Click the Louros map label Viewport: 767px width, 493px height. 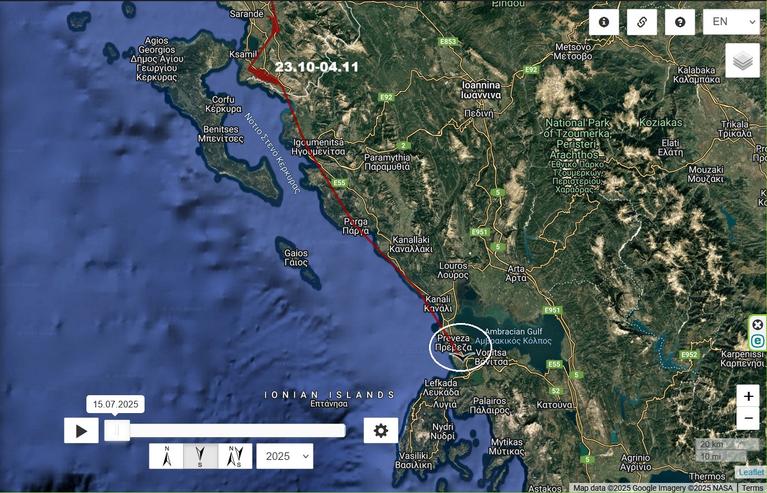tap(453, 270)
